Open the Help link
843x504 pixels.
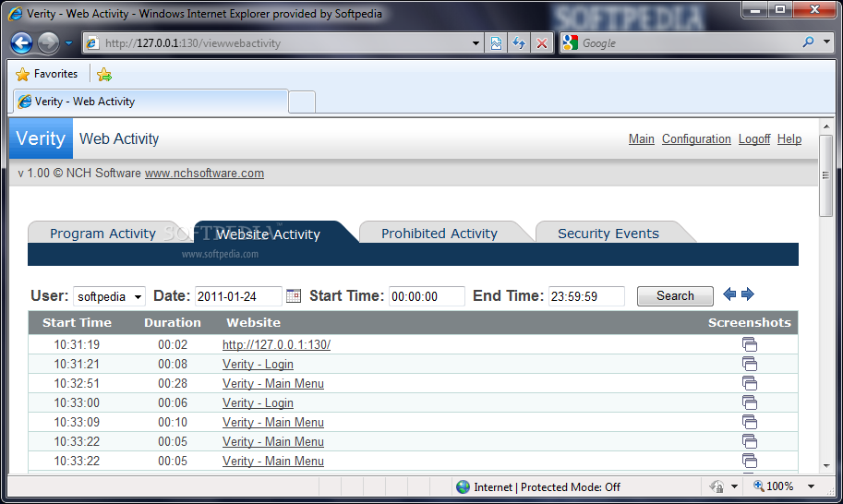[789, 139]
